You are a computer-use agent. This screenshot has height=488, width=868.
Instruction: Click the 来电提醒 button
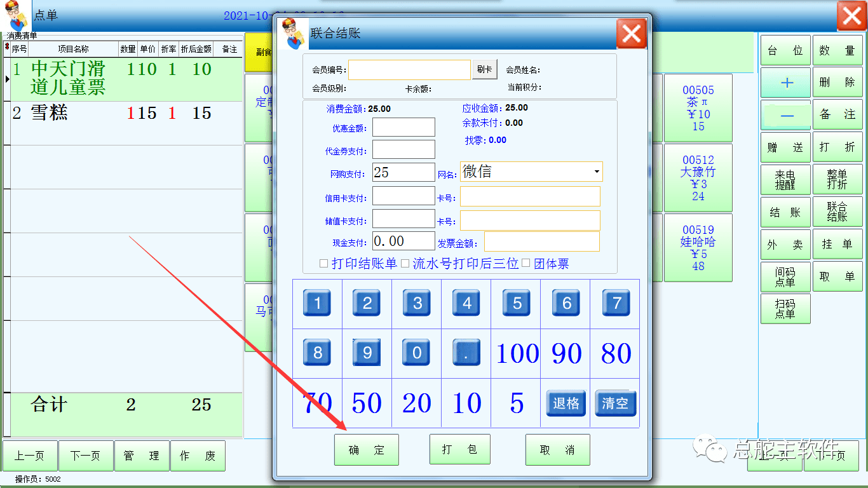coord(785,180)
